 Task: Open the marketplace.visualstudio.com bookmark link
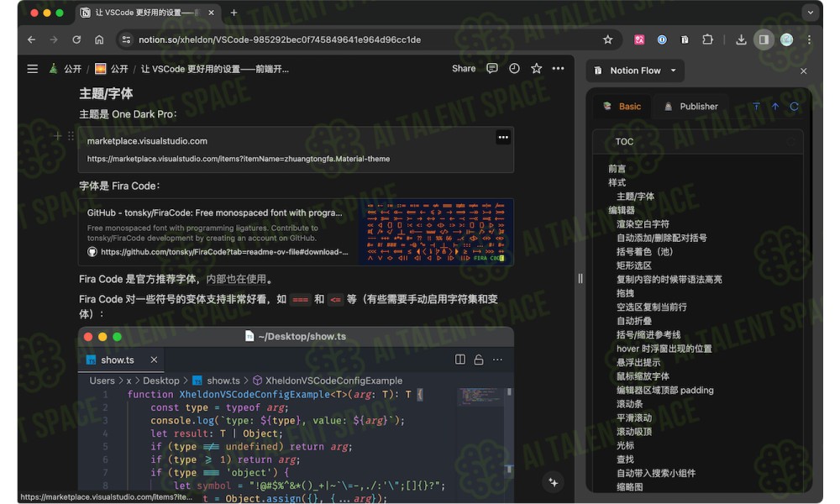296,150
